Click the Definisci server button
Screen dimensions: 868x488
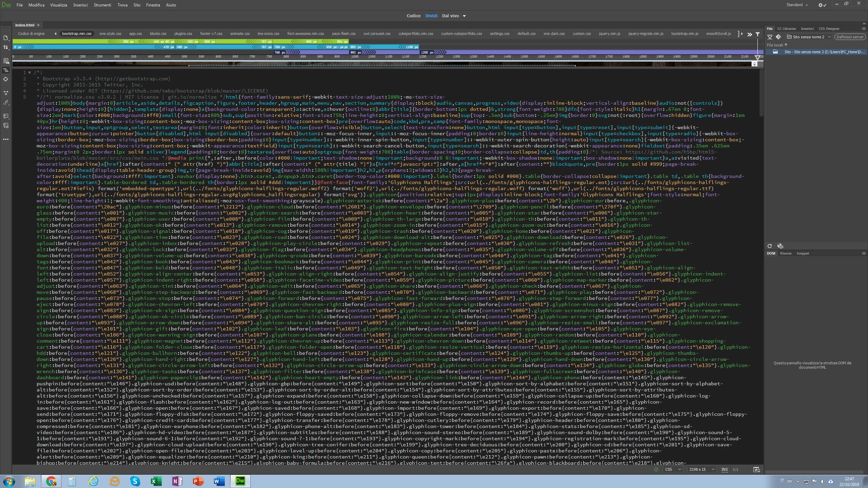click(850, 37)
